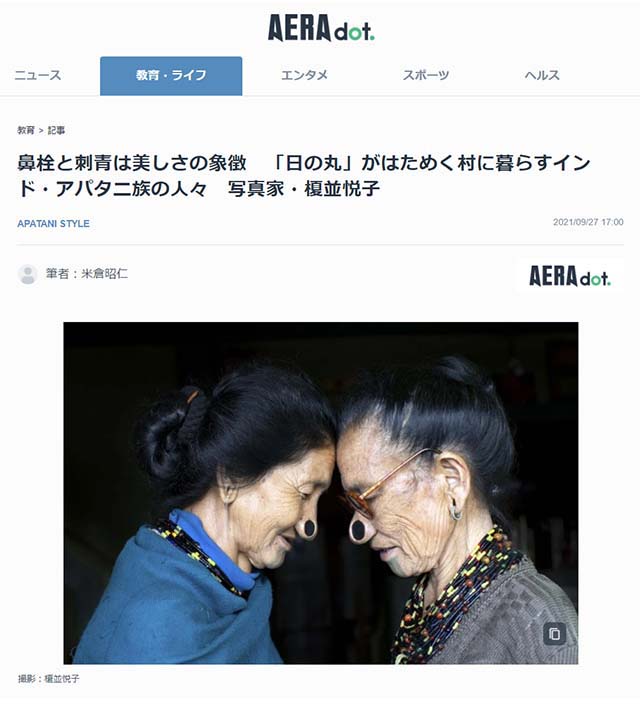Click the 記事 breadcrumb link
This screenshot has width=640, height=720.
click(56, 130)
